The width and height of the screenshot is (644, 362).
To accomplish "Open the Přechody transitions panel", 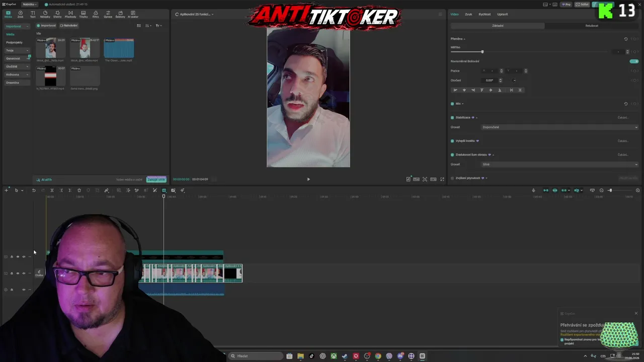I will (70, 14).
